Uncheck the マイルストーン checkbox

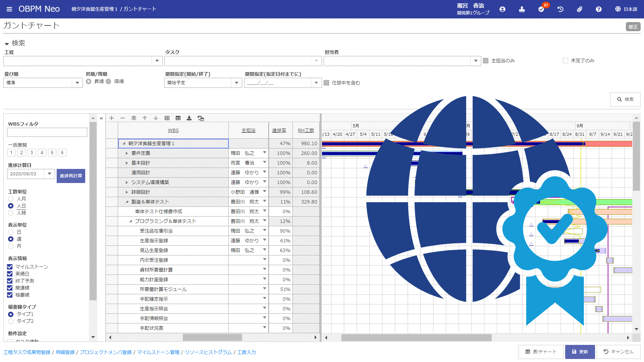pyautogui.click(x=10, y=267)
